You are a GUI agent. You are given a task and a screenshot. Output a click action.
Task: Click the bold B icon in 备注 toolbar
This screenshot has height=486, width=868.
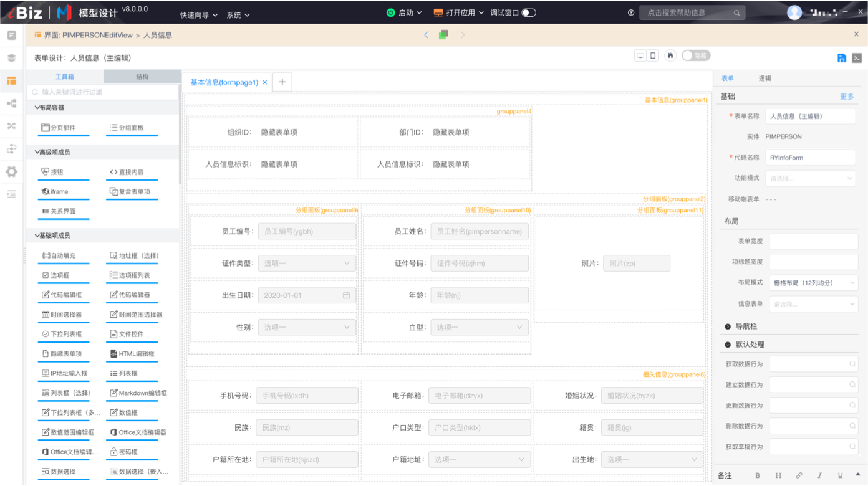coord(758,475)
